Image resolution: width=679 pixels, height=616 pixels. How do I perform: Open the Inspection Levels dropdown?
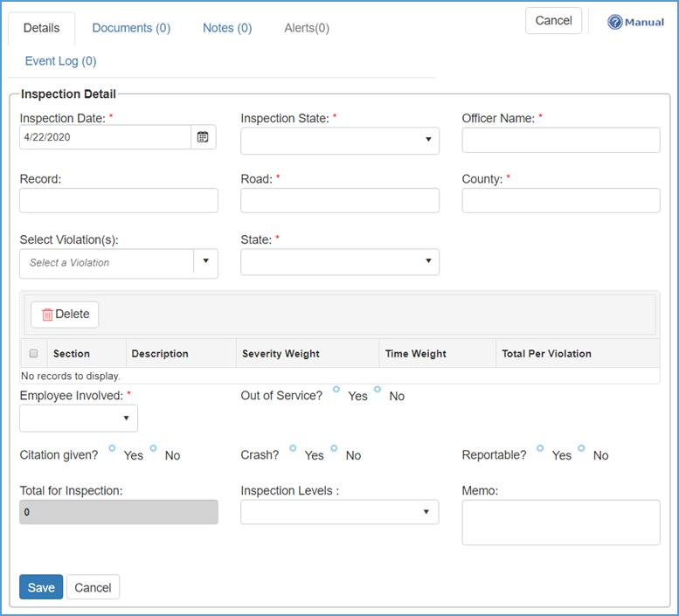pyautogui.click(x=340, y=512)
